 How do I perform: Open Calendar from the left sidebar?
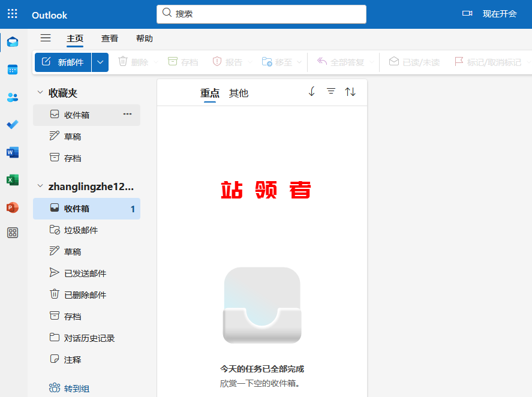(x=13, y=70)
